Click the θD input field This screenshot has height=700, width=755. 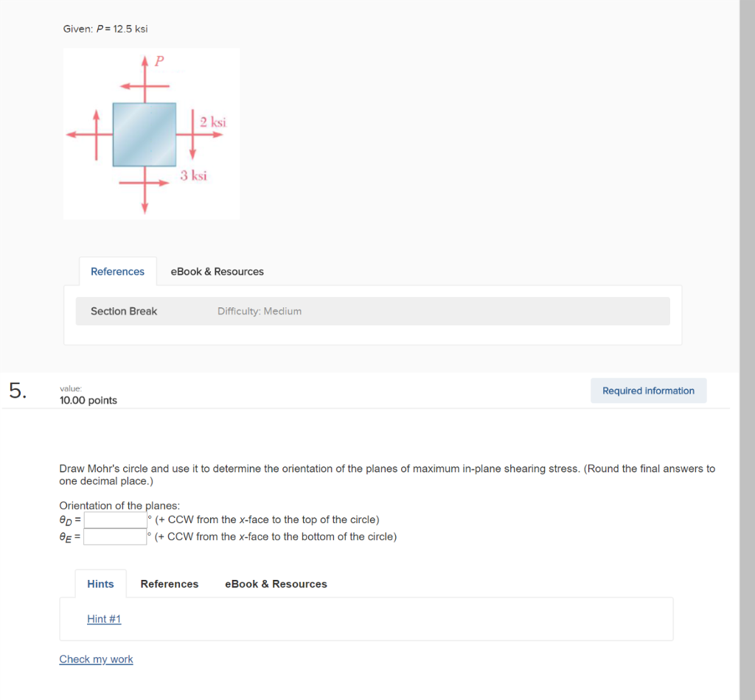[x=114, y=519]
